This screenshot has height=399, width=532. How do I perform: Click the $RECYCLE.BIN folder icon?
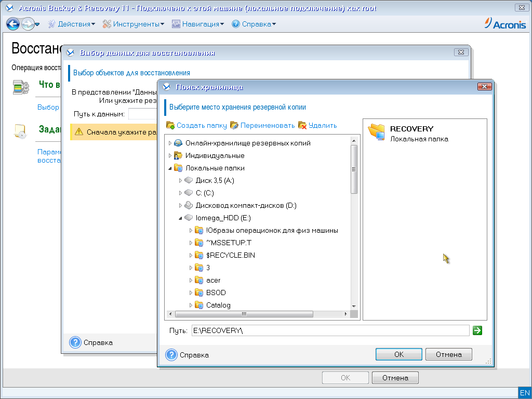199,255
